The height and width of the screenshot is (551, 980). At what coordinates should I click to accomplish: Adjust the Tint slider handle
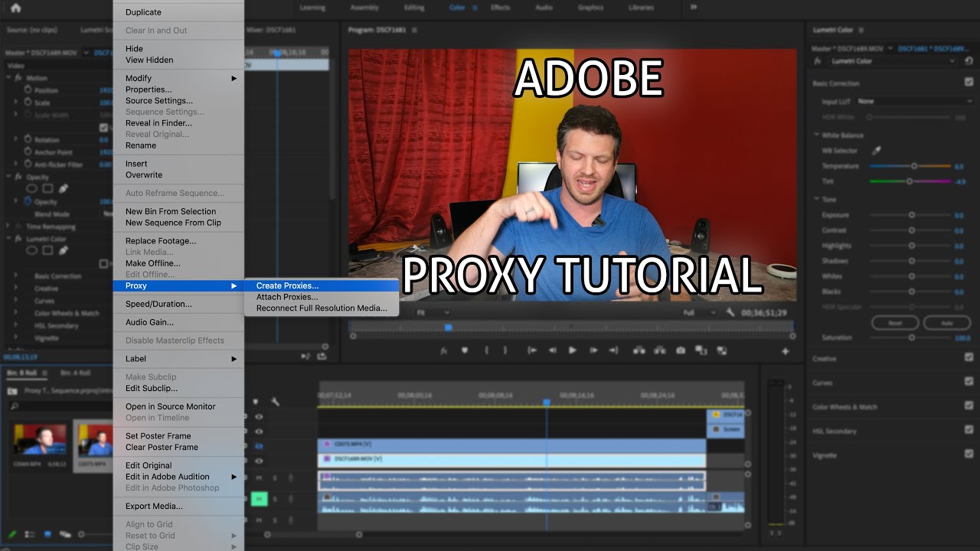coord(910,181)
